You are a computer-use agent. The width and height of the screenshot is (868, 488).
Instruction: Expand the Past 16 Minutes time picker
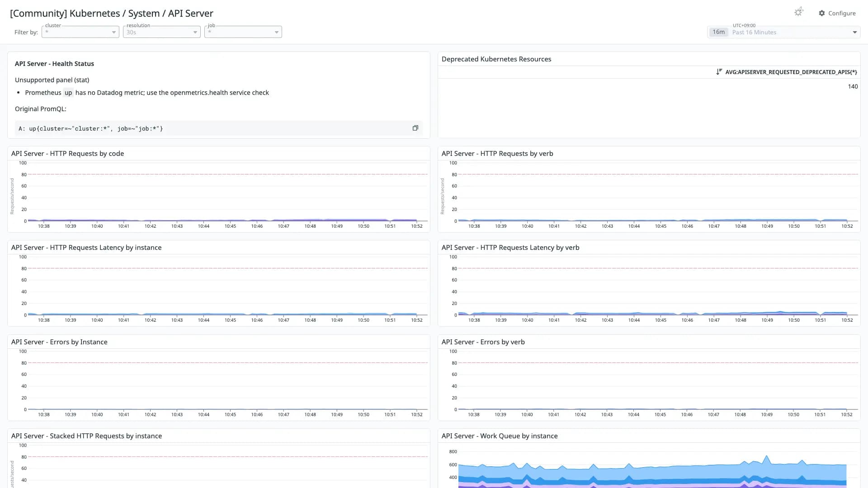coord(783,32)
